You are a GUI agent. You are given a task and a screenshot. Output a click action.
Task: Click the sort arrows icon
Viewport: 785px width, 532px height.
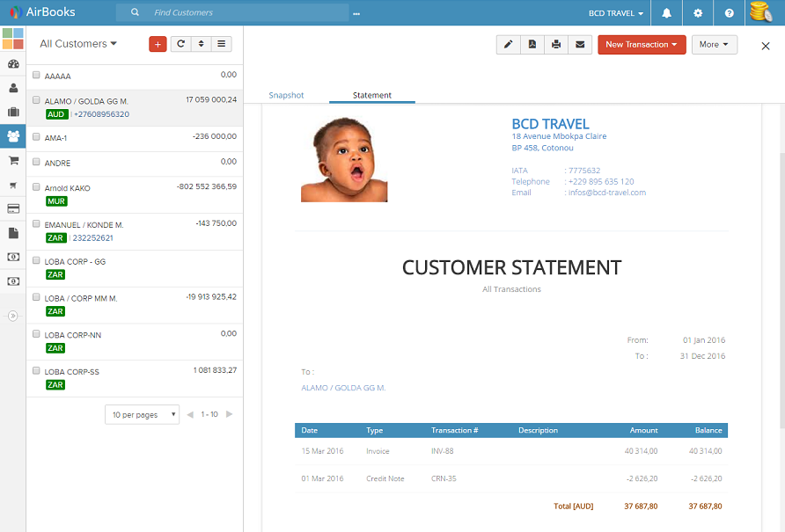(202, 44)
